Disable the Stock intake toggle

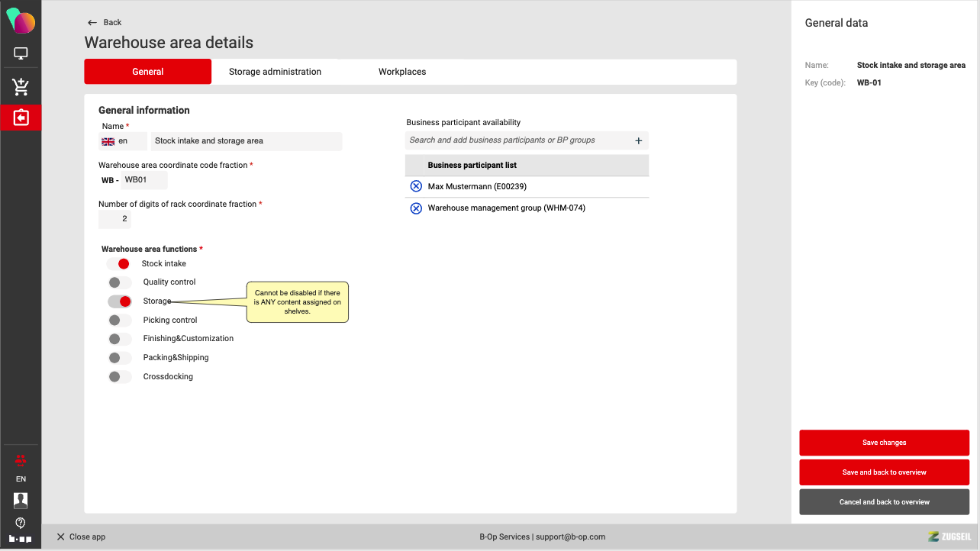click(x=119, y=264)
